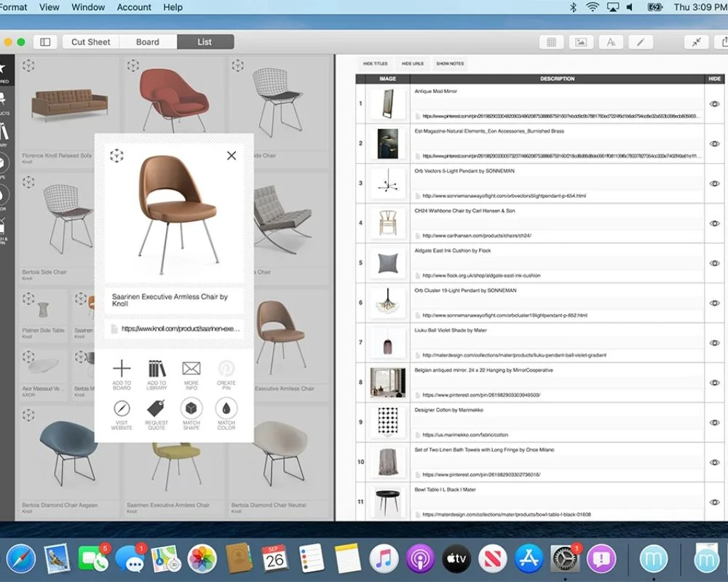728x582 pixels.
Task: Click the DESCRIPTION column header
Action: (557, 79)
